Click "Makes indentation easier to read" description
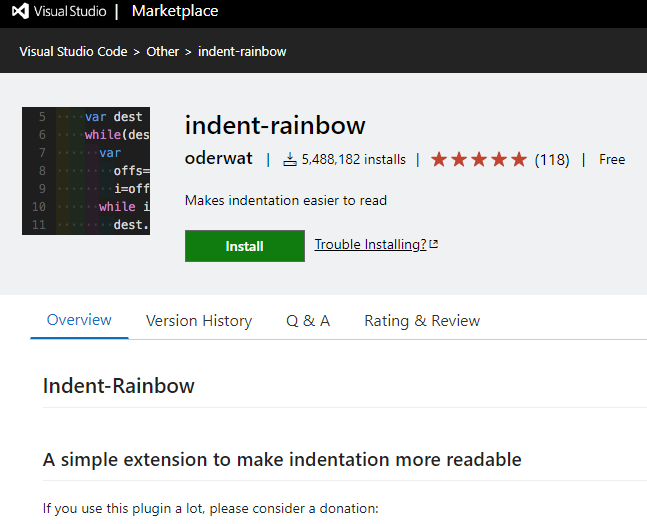647x524 pixels. tap(286, 201)
